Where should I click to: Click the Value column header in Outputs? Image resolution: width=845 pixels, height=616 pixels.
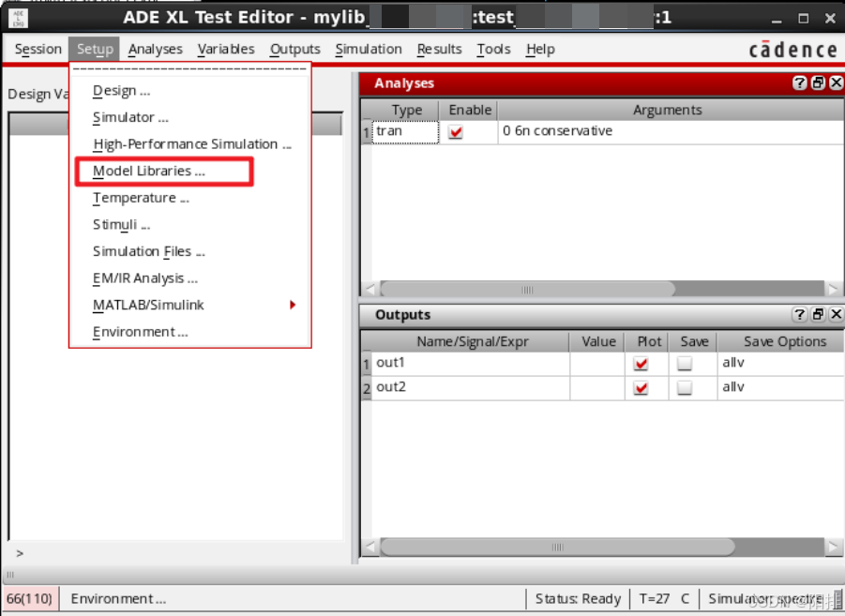tap(597, 341)
